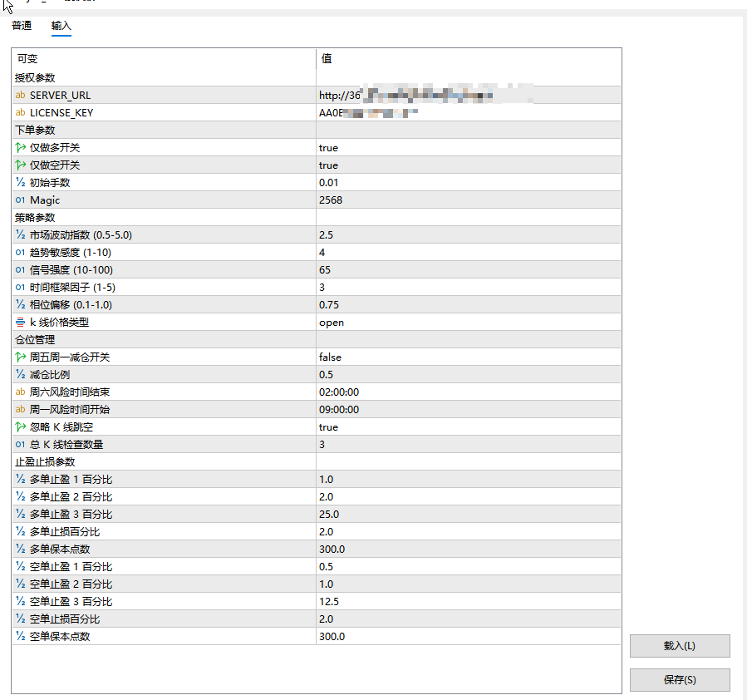Switch to the 输入 tab
The height and width of the screenshot is (700, 747).
tap(61, 26)
